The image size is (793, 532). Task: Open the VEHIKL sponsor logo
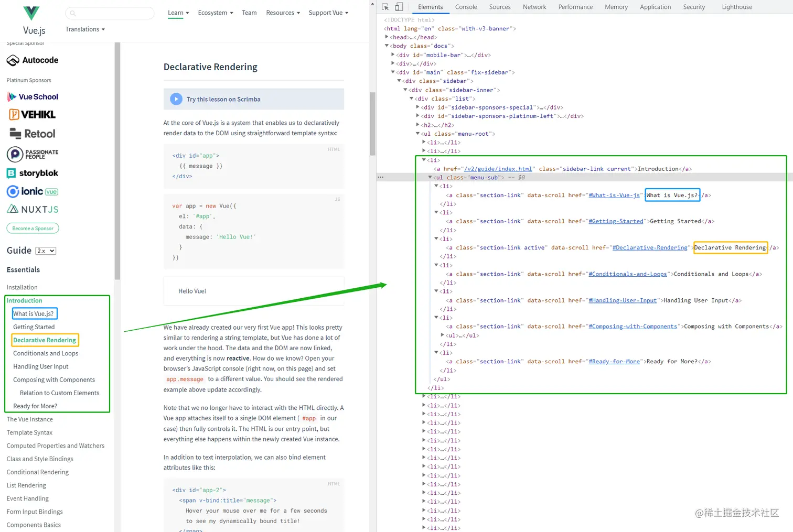point(33,114)
